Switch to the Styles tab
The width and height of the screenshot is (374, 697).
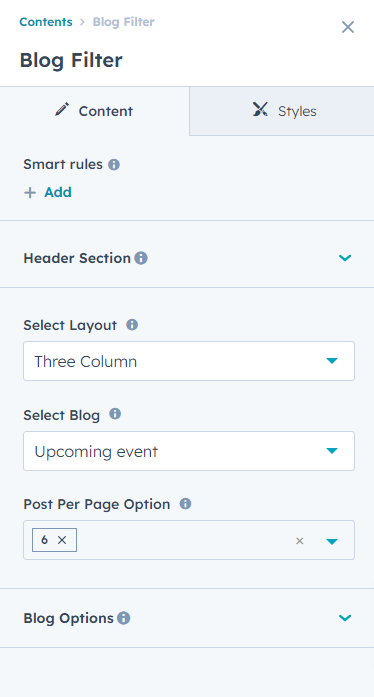click(x=282, y=111)
